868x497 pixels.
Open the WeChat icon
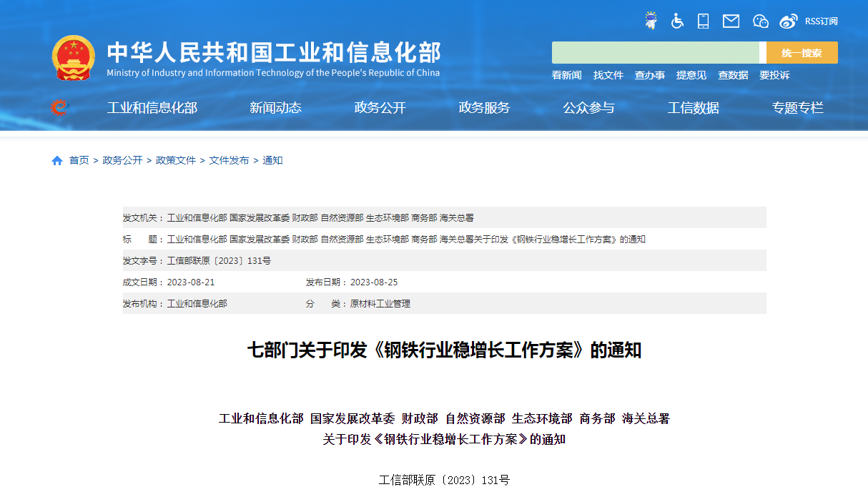click(x=761, y=21)
